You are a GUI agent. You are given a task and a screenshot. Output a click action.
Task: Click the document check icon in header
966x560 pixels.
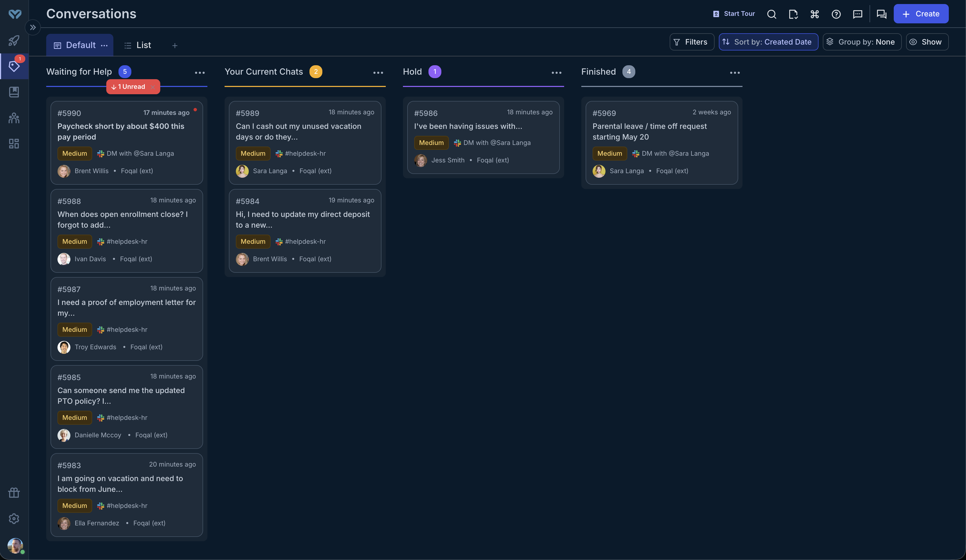(x=793, y=14)
